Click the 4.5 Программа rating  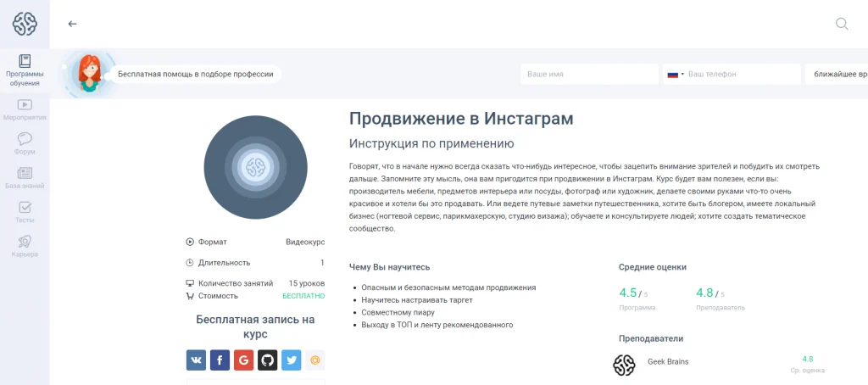tap(637, 299)
